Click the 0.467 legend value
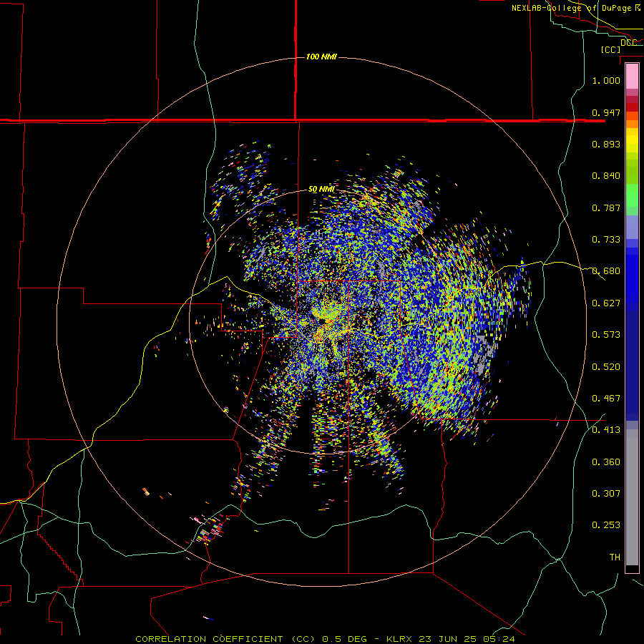 pos(606,399)
